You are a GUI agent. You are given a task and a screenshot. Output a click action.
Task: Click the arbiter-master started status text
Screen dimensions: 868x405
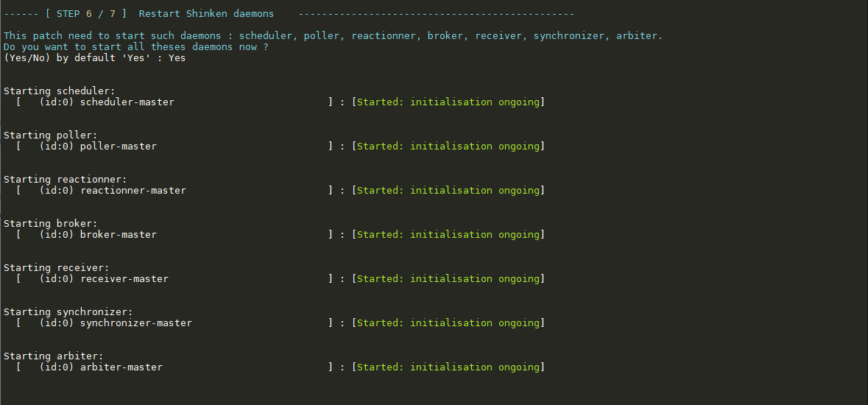(448, 367)
